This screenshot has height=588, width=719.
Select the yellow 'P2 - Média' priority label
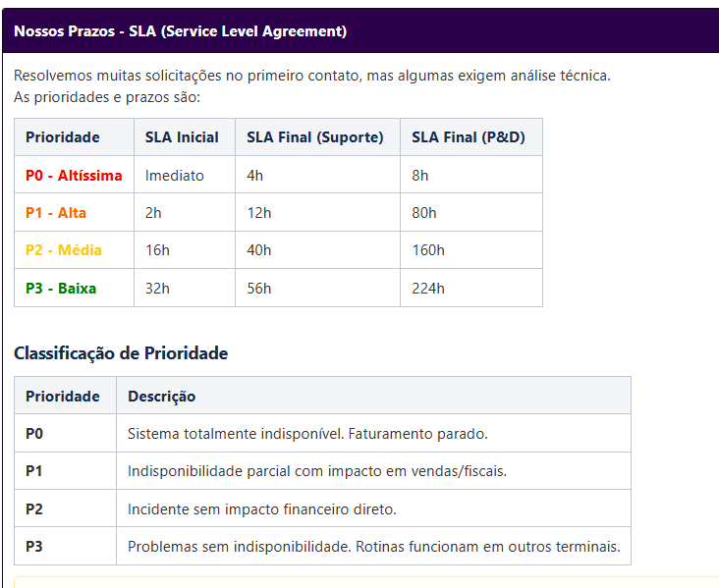click(x=64, y=250)
